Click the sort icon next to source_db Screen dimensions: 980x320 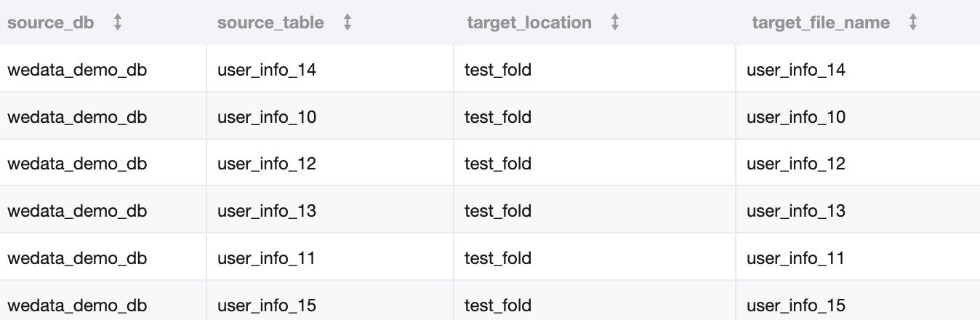click(x=118, y=23)
